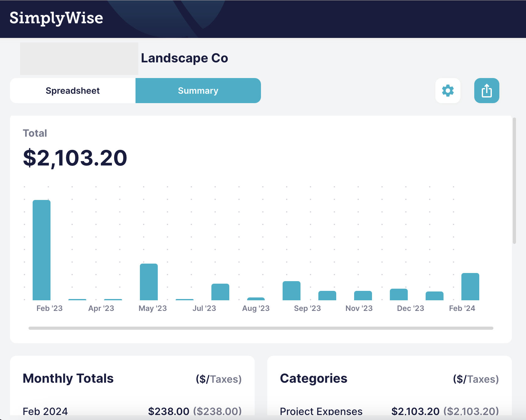
Task: Click the share/export icon
Action: point(486,91)
